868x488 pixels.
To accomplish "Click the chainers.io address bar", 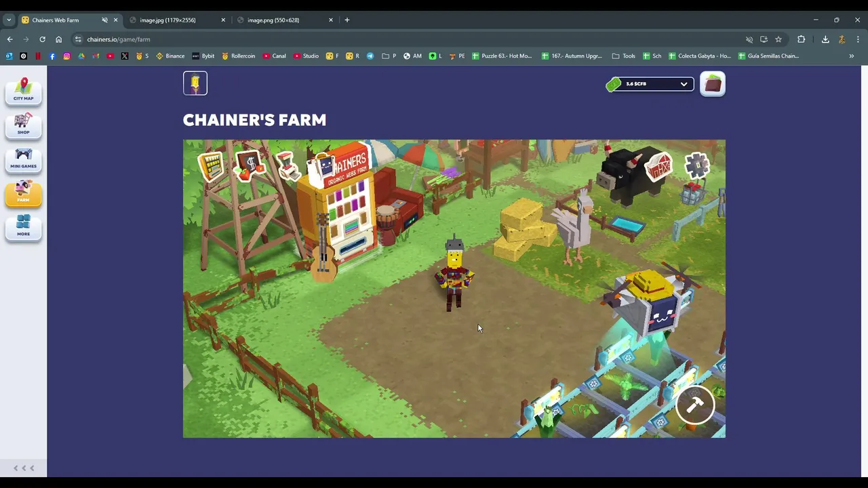I will point(407,39).
